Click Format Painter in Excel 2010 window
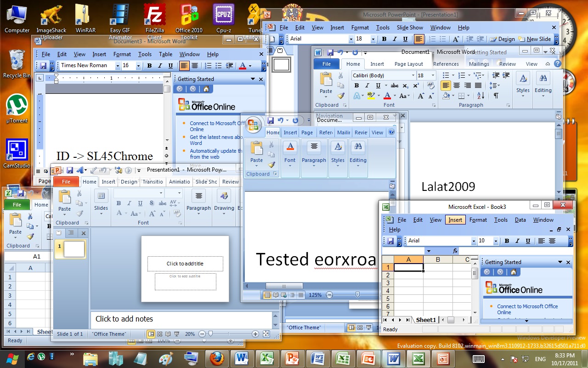 [x=30, y=236]
